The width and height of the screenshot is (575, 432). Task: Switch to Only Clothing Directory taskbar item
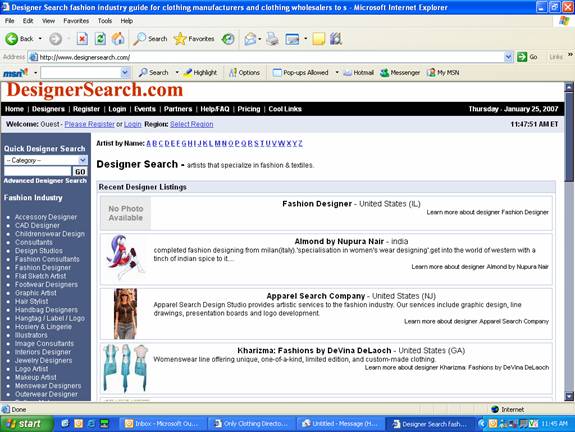[x=251, y=424]
